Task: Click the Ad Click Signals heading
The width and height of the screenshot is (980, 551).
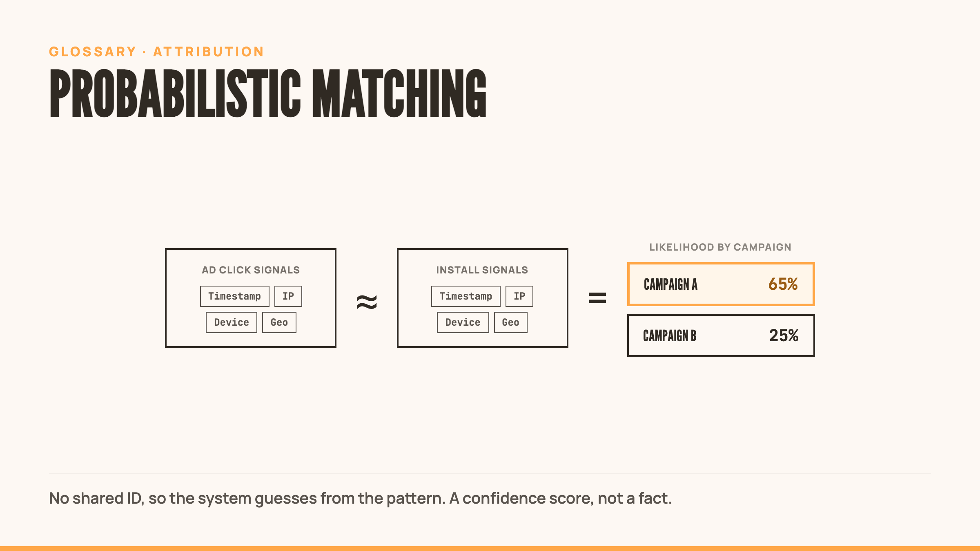Action: (251, 270)
